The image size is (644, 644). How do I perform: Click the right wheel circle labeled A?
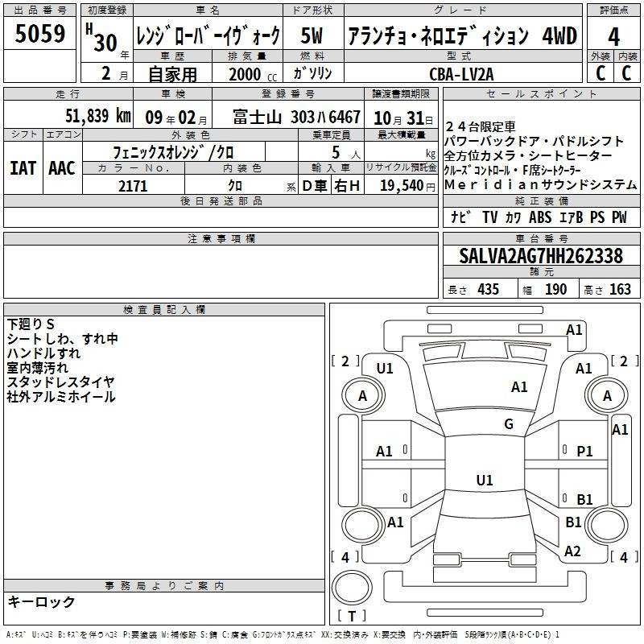(x=607, y=396)
